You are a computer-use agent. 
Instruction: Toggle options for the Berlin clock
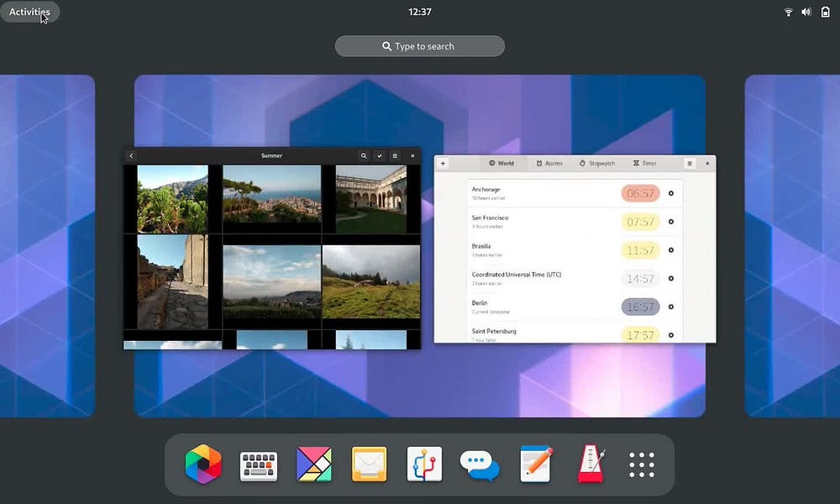click(670, 307)
